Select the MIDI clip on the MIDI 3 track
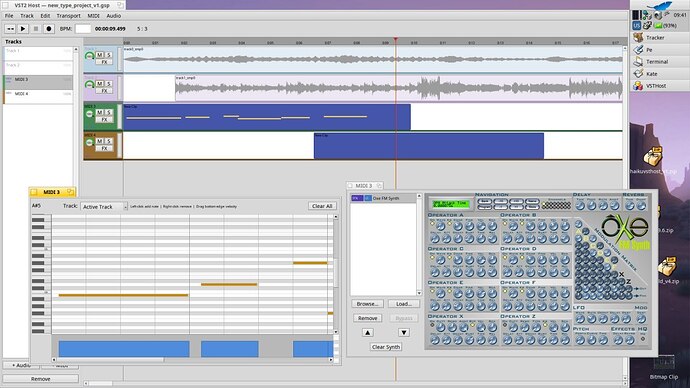 [267, 117]
